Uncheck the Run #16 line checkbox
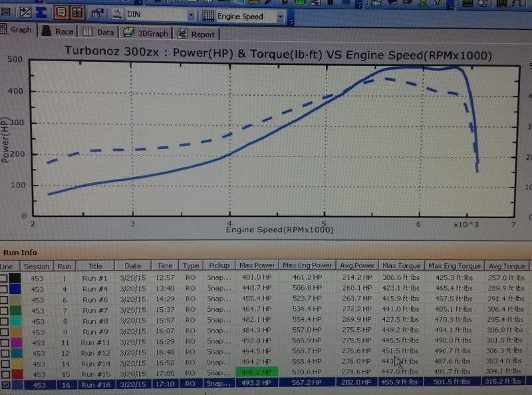Viewport: 532px width, 395px height. tap(5, 385)
